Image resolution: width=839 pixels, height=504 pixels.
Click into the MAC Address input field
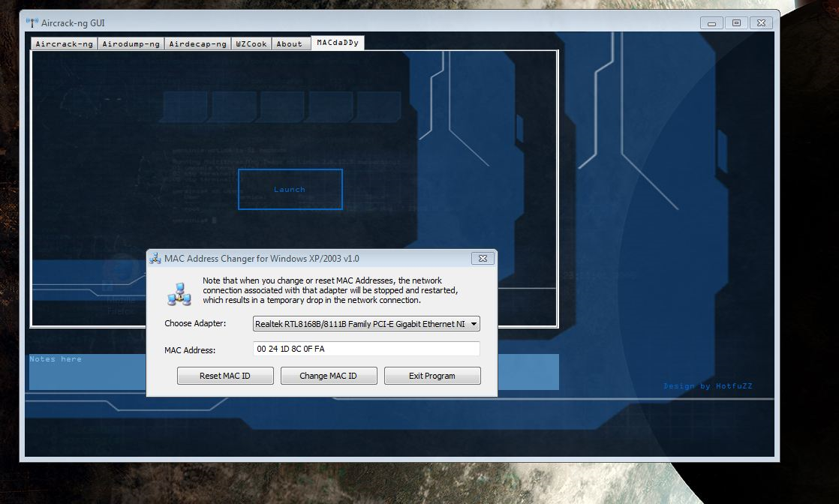[366, 349]
